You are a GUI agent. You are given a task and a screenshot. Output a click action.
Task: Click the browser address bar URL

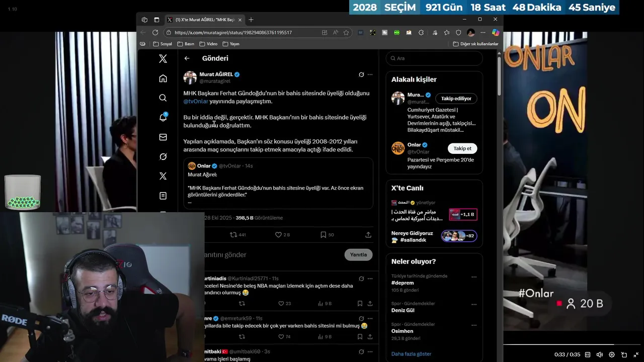tap(233, 33)
